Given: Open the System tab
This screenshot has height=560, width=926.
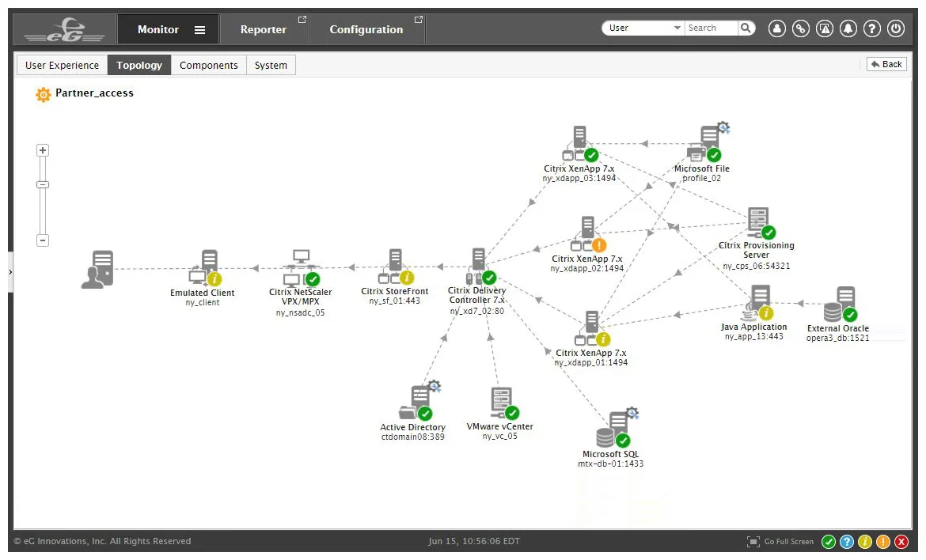Looking at the screenshot, I should [x=271, y=65].
